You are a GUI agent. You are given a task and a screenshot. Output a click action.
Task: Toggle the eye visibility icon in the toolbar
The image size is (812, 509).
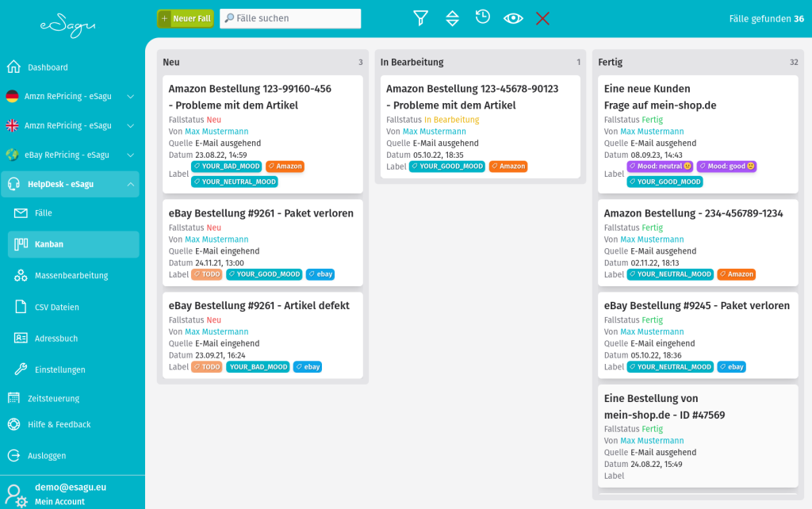point(512,17)
